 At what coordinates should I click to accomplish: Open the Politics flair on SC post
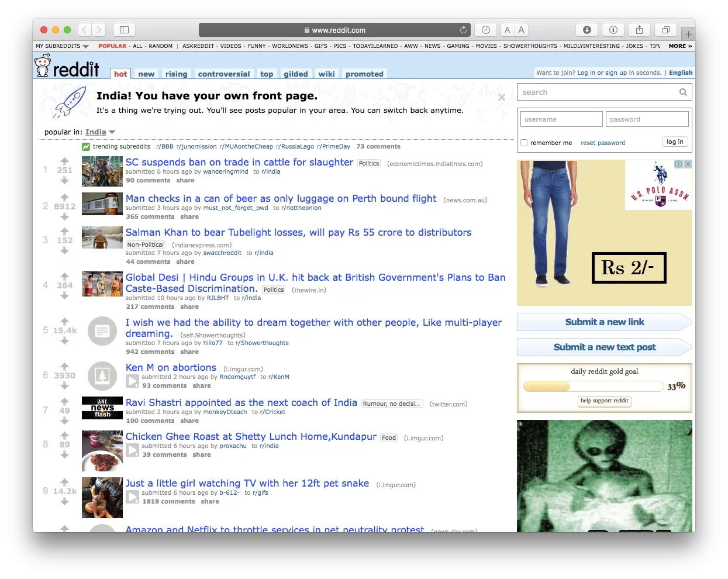click(x=369, y=164)
